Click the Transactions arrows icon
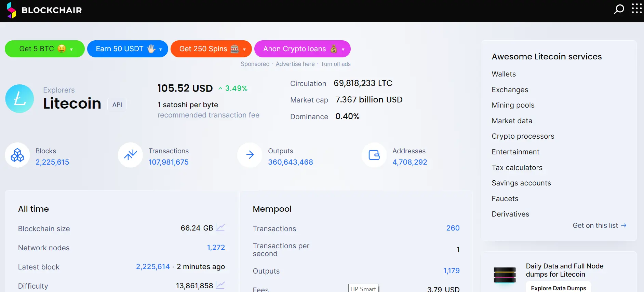644x292 pixels. point(130,155)
